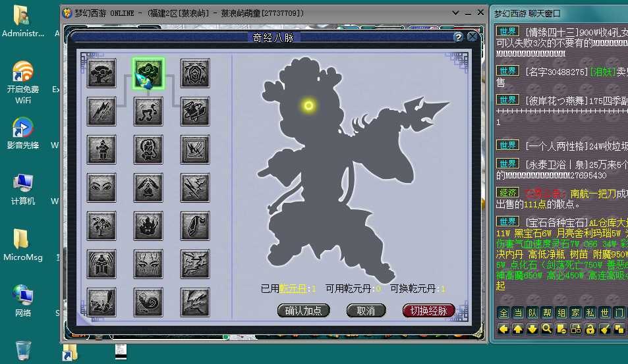Click player name [名字30488275] in chat
This screenshot has width=628, height=364.
(556, 72)
